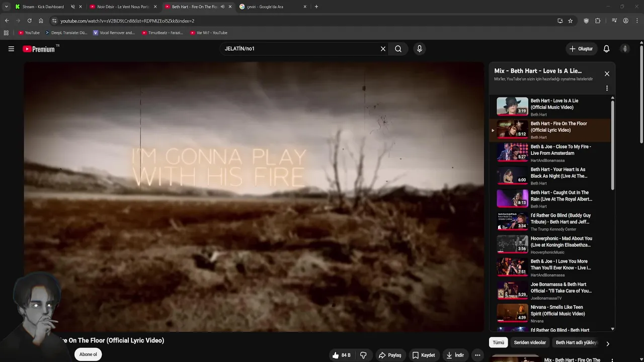Switch to çeviri Google'da Ara tab

pyautogui.click(x=274, y=7)
